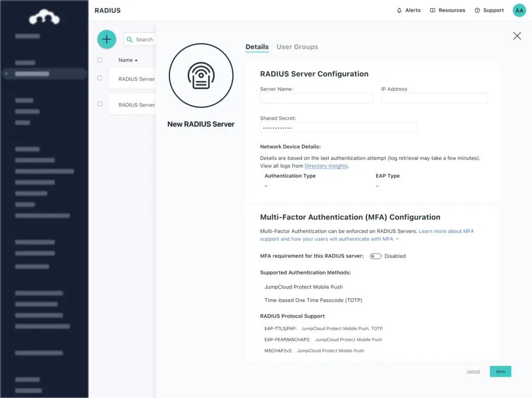
Task: Click the Alerts label in top bar
Action: (413, 10)
